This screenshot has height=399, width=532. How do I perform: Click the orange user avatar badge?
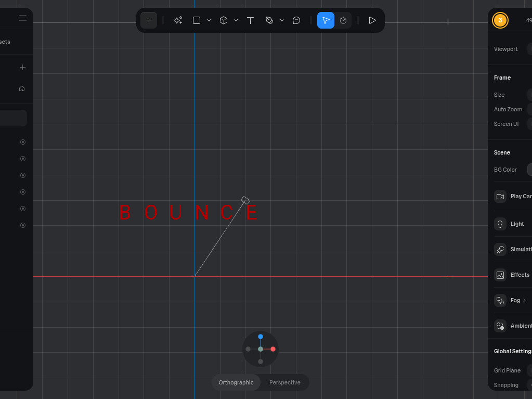[500, 20]
